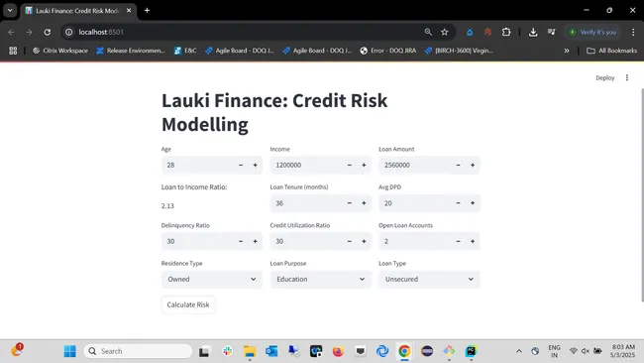Open the Citrix Workspace bookmark

(x=60, y=51)
